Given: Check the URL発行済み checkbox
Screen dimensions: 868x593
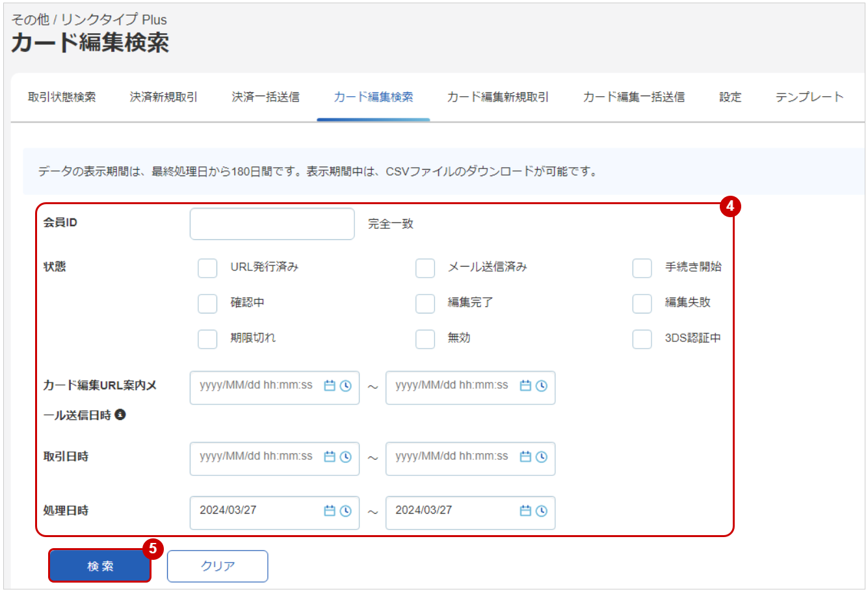Looking at the screenshot, I should (207, 268).
